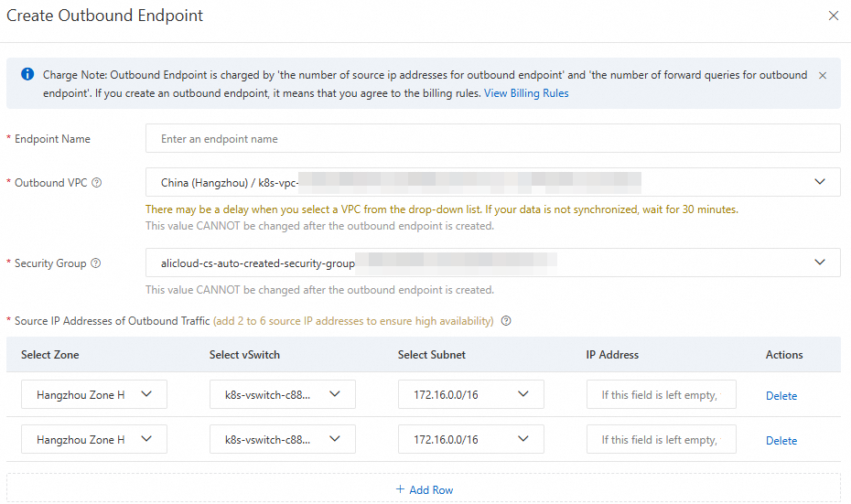Delete the second source IP row

tap(781, 441)
